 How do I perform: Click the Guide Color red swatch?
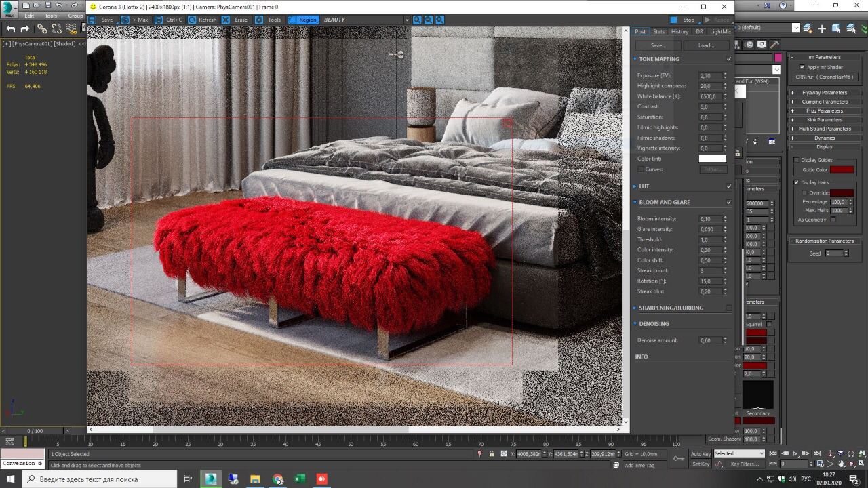point(842,169)
